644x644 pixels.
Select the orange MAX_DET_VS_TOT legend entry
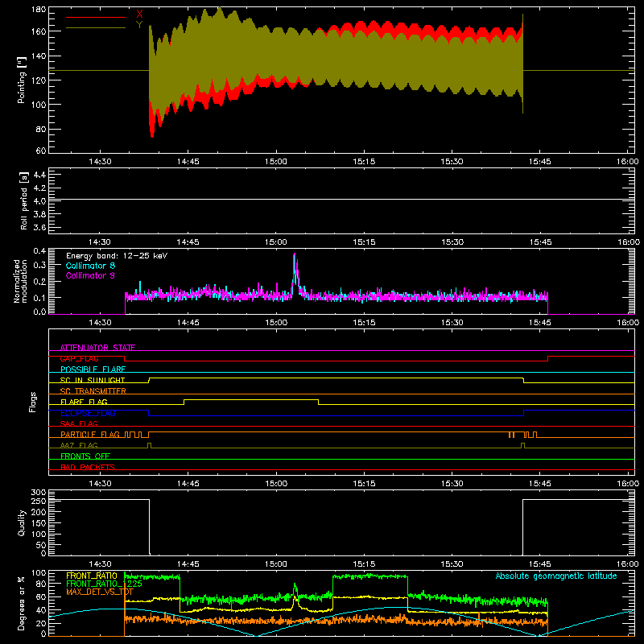point(100,592)
